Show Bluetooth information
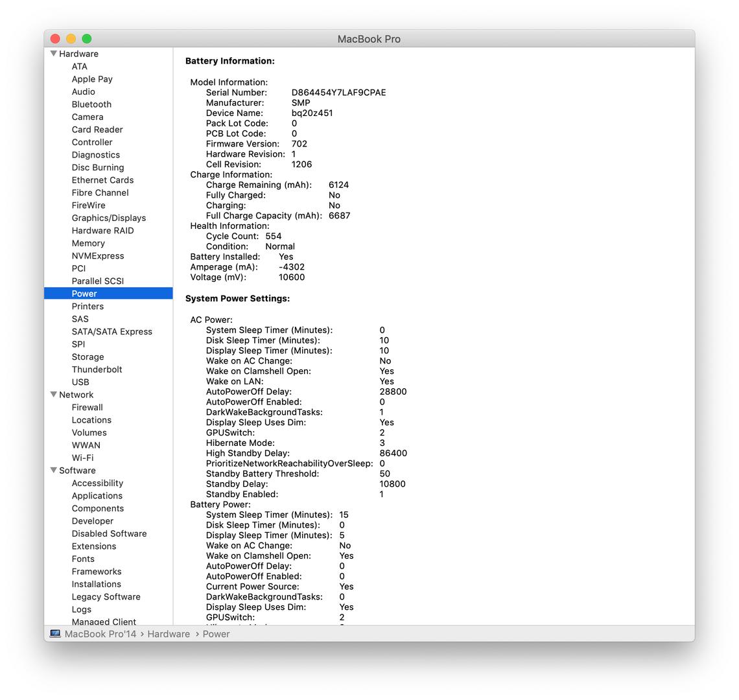 (91, 104)
